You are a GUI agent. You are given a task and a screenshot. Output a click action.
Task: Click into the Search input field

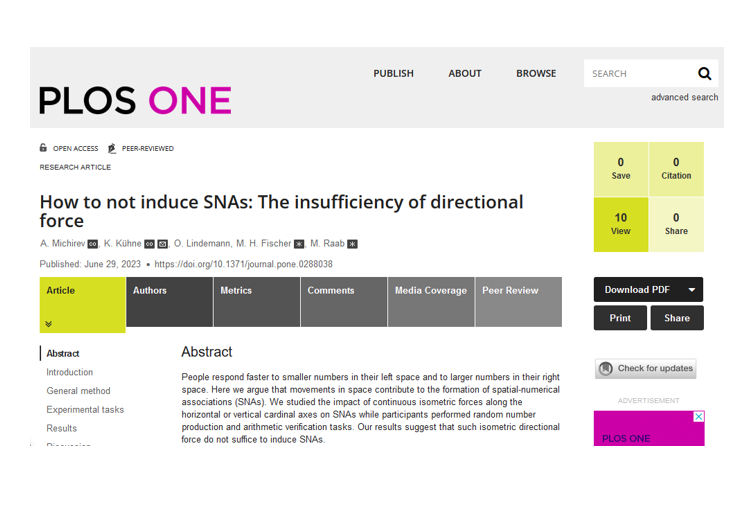[x=636, y=73]
